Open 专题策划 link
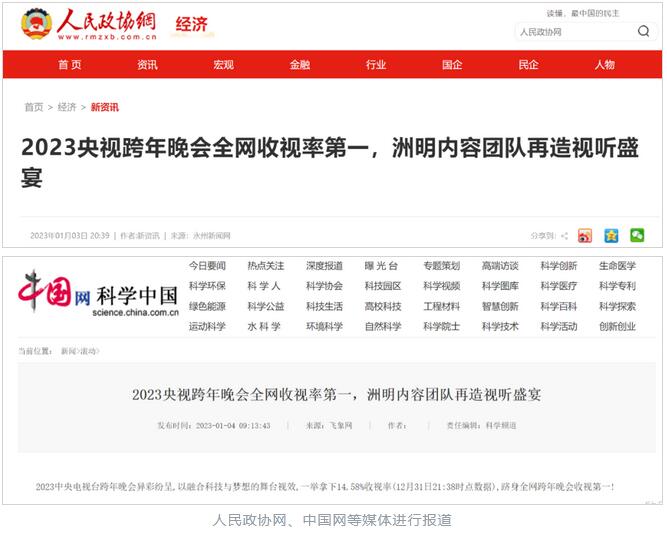667x541 pixels. click(442, 266)
